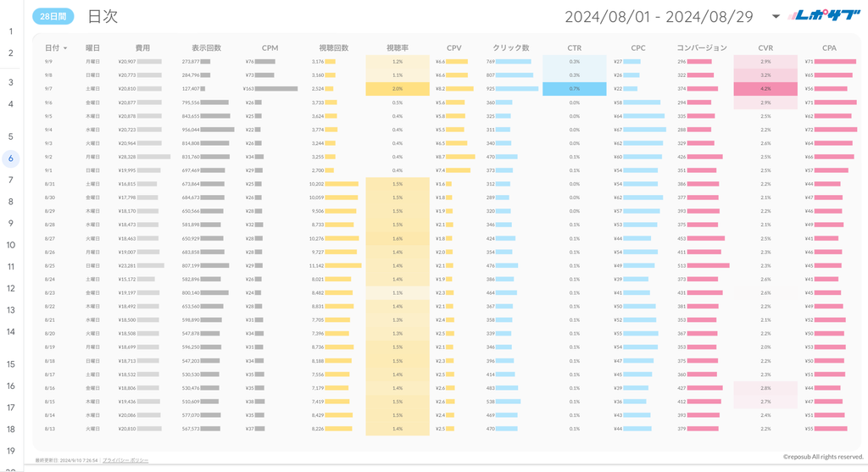Go to page 1 in left navigation
The width and height of the screenshot is (868, 472).
(x=11, y=31)
